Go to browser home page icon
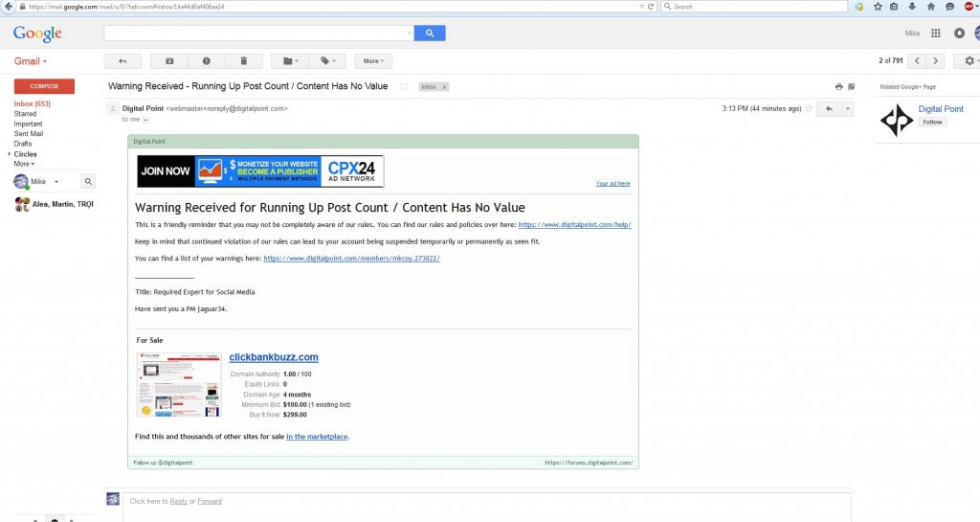 [x=930, y=7]
